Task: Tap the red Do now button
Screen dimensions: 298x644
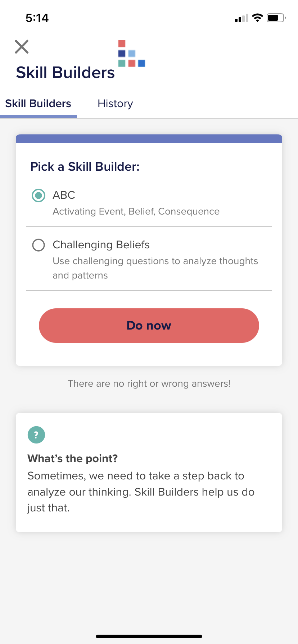Action: tap(149, 326)
